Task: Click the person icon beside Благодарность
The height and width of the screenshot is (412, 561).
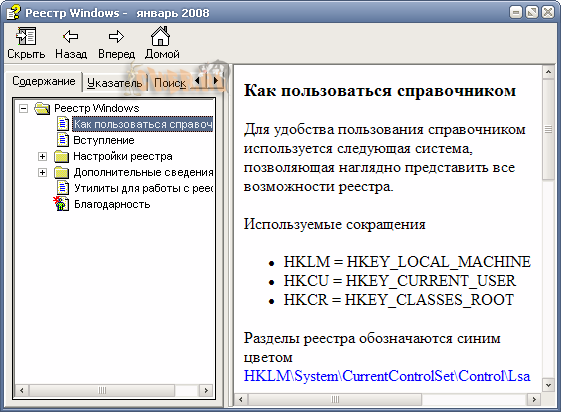Action: [61, 204]
